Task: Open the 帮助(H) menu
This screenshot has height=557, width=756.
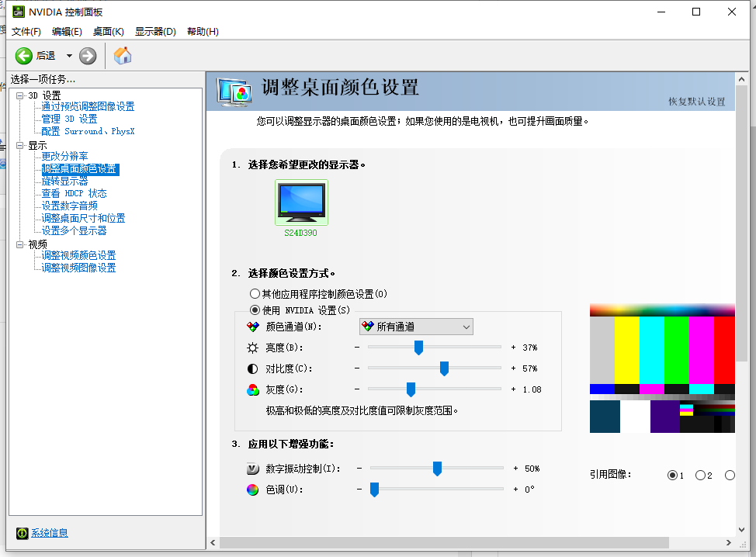Action: [203, 31]
